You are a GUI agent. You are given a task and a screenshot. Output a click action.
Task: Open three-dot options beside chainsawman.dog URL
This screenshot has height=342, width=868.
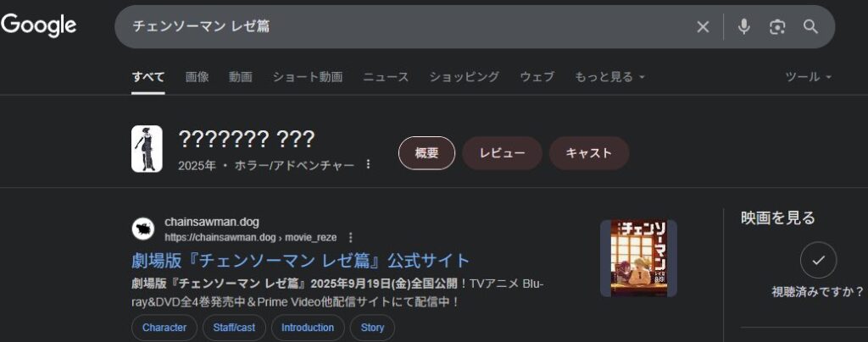350,238
